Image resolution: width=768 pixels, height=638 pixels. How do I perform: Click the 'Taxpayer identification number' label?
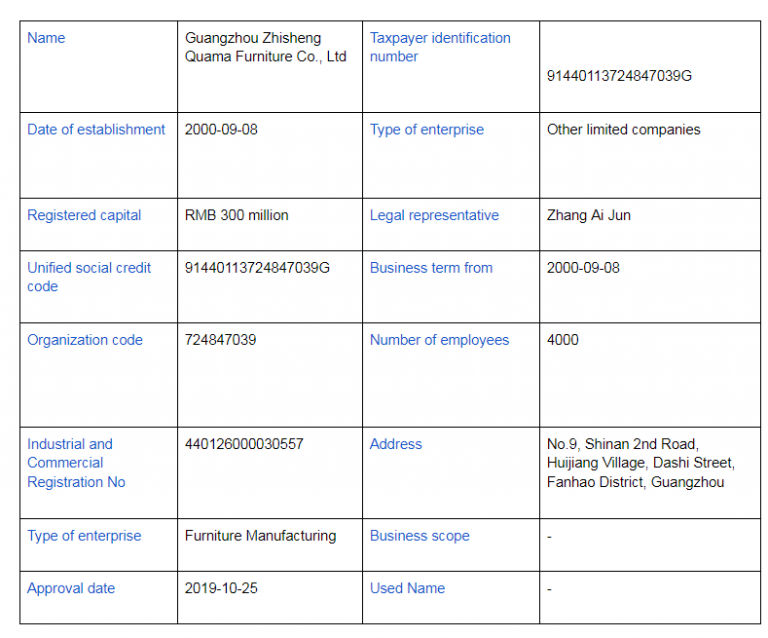pos(440,47)
